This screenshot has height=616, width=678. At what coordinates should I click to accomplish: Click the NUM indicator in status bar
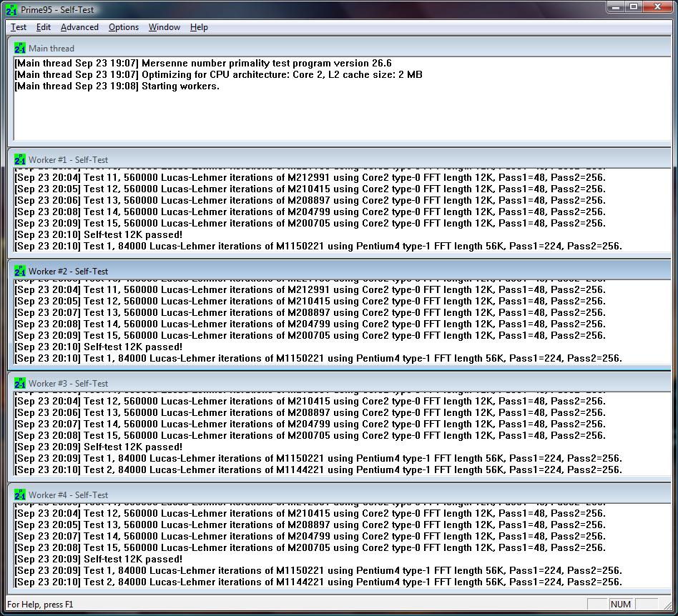coord(621,604)
